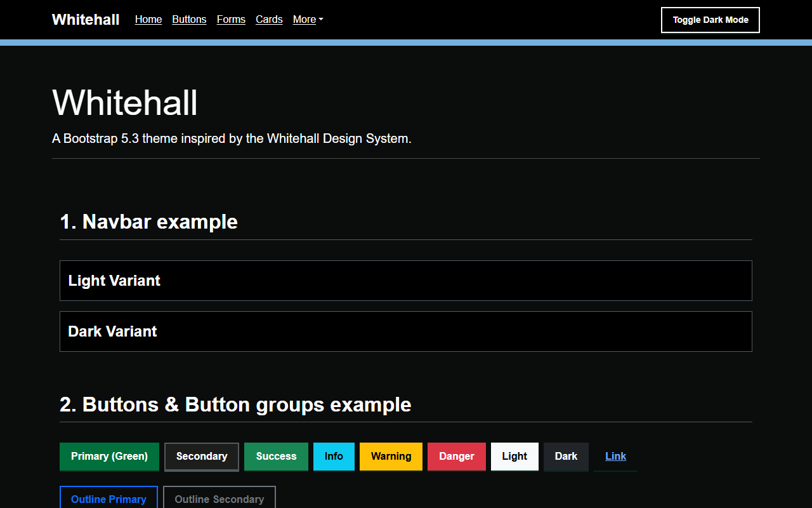Toggle Dark Mode button
The height and width of the screenshot is (508, 812).
coord(710,20)
